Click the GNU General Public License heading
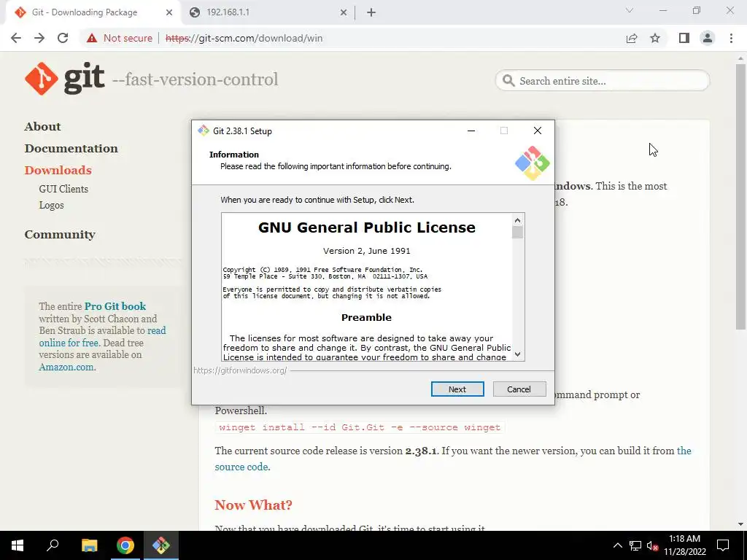 point(366,227)
